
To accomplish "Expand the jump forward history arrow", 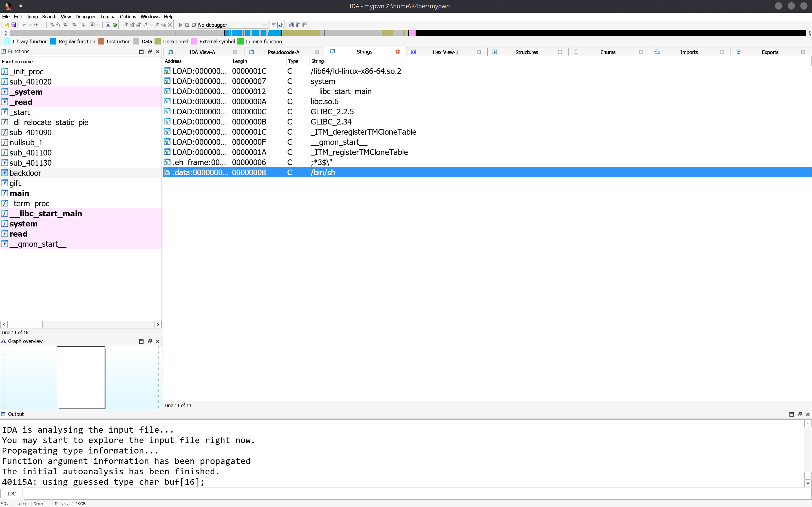I will pos(42,25).
